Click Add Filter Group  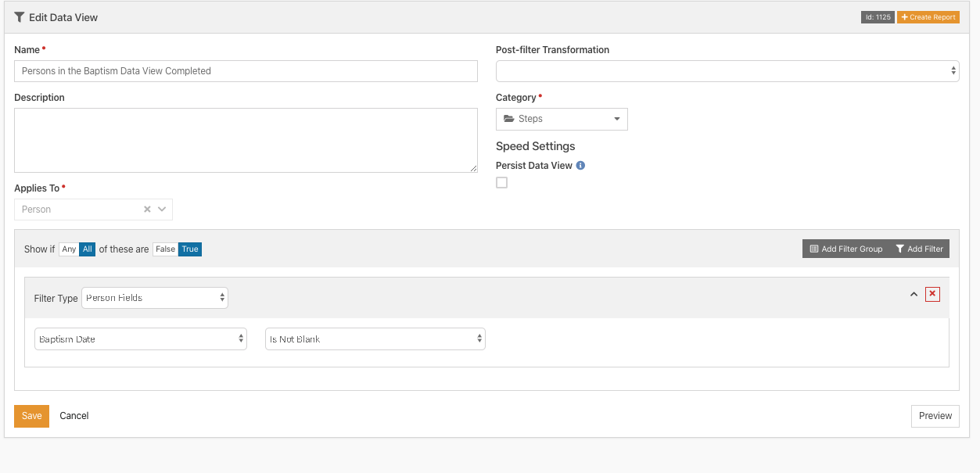coord(846,249)
